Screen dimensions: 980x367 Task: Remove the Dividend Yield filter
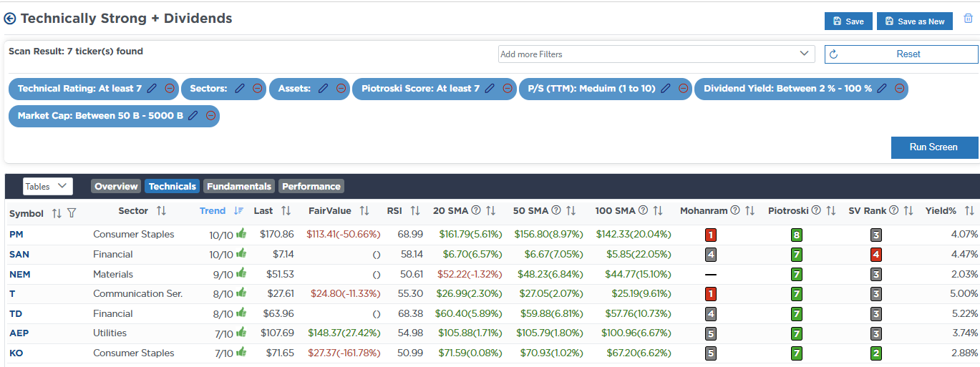[900, 89]
